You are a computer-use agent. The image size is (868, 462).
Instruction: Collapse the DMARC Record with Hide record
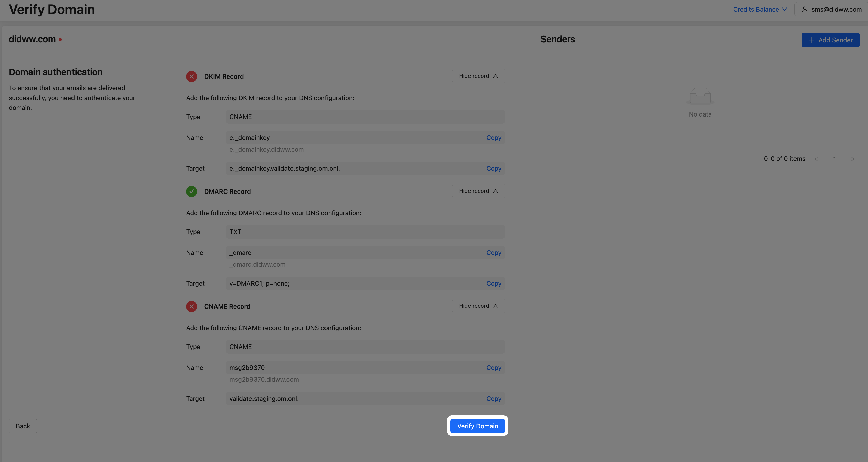tap(478, 191)
